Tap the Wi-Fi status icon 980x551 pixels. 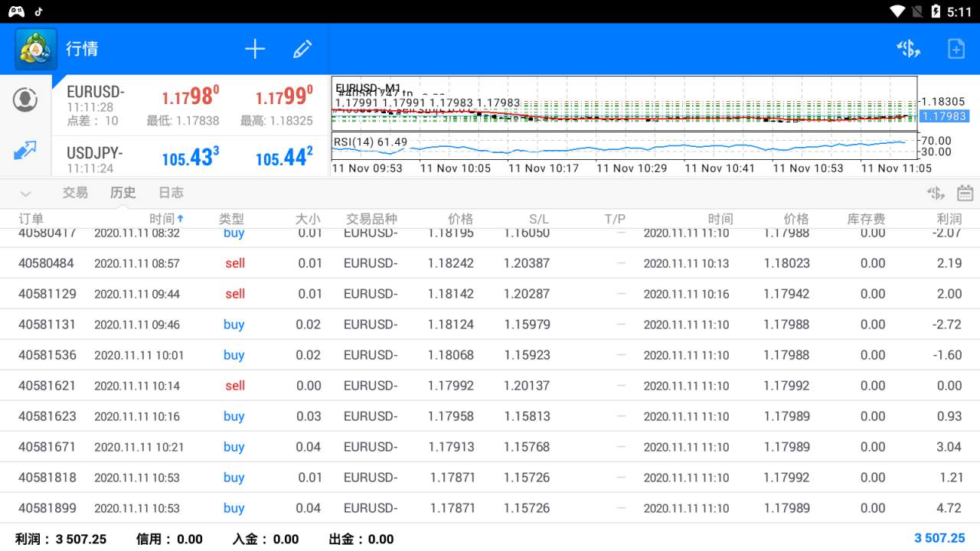(x=898, y=11)
